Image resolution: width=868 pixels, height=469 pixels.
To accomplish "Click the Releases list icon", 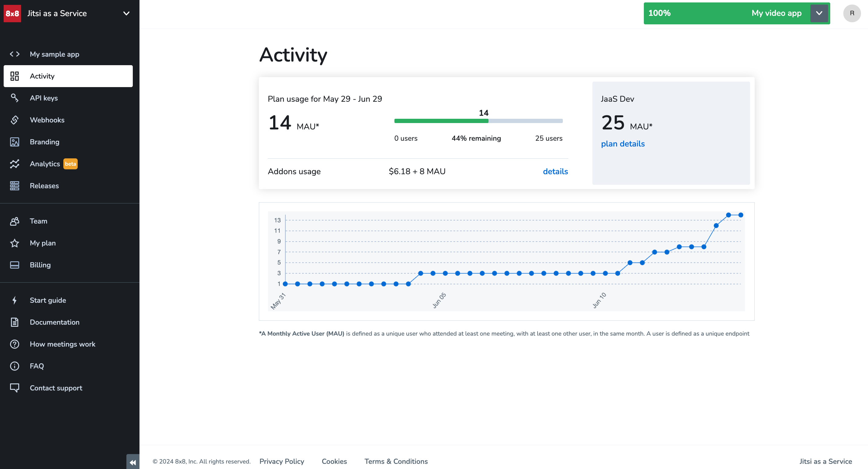I will tap(15, 186).
